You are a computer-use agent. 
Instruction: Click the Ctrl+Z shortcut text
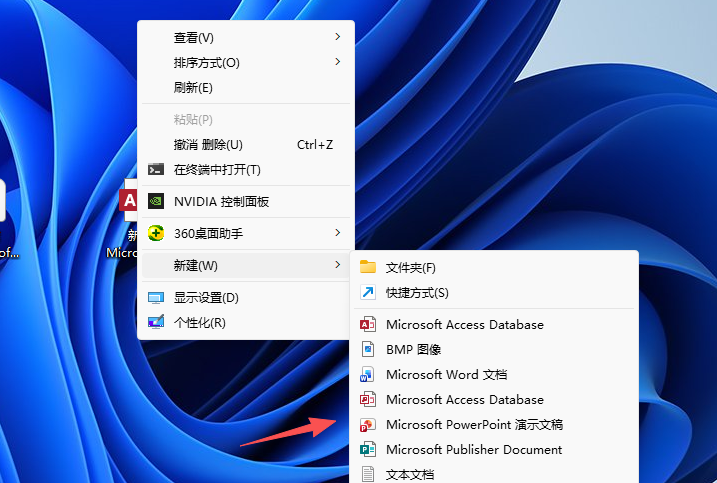pyautogui.click(x=315, y=145)
